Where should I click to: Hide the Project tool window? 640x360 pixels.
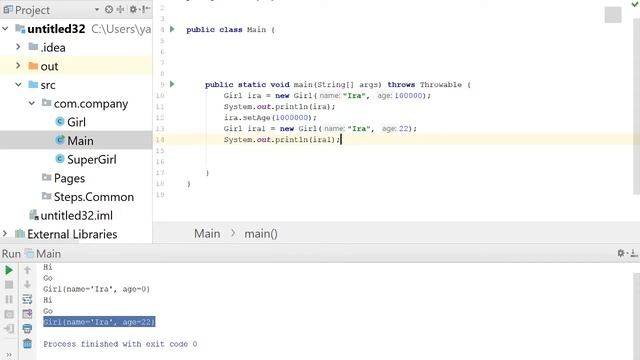[146, 9]
